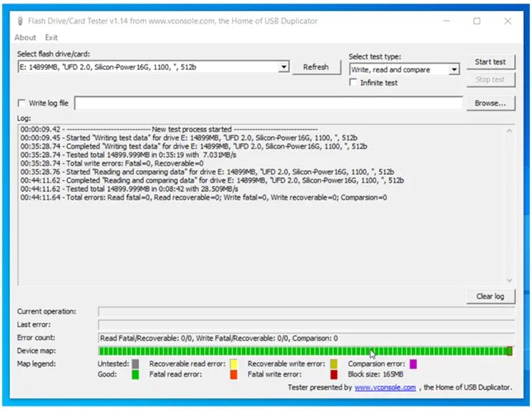Expand test type list with dropdown arrow

coord(454,70)
